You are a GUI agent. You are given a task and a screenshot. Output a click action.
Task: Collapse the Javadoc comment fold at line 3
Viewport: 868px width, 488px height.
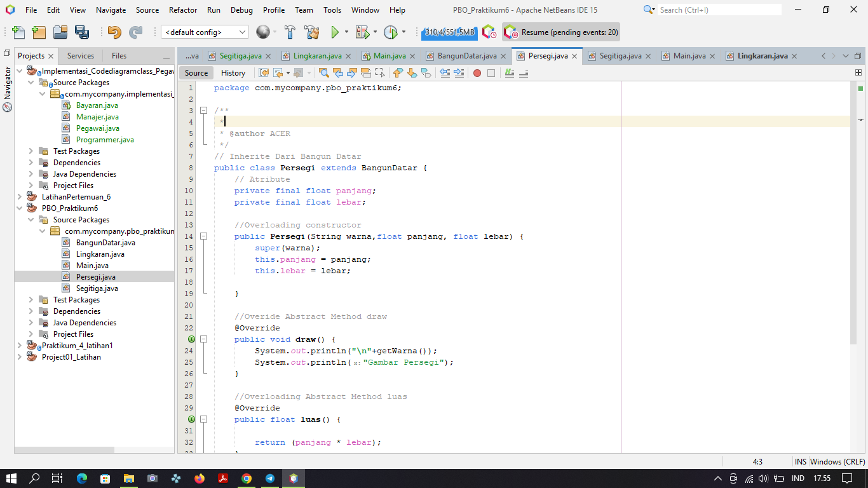point(204,111)
